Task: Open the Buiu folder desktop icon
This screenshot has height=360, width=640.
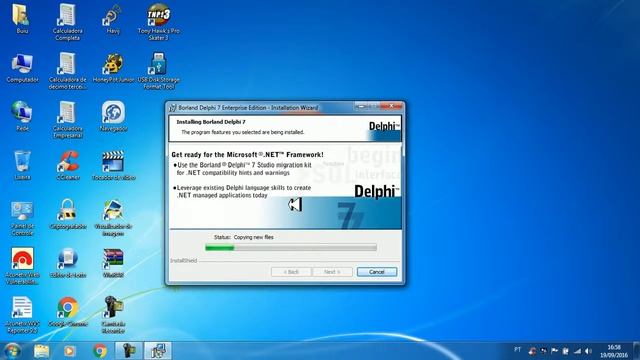Action: click(21, 20)
